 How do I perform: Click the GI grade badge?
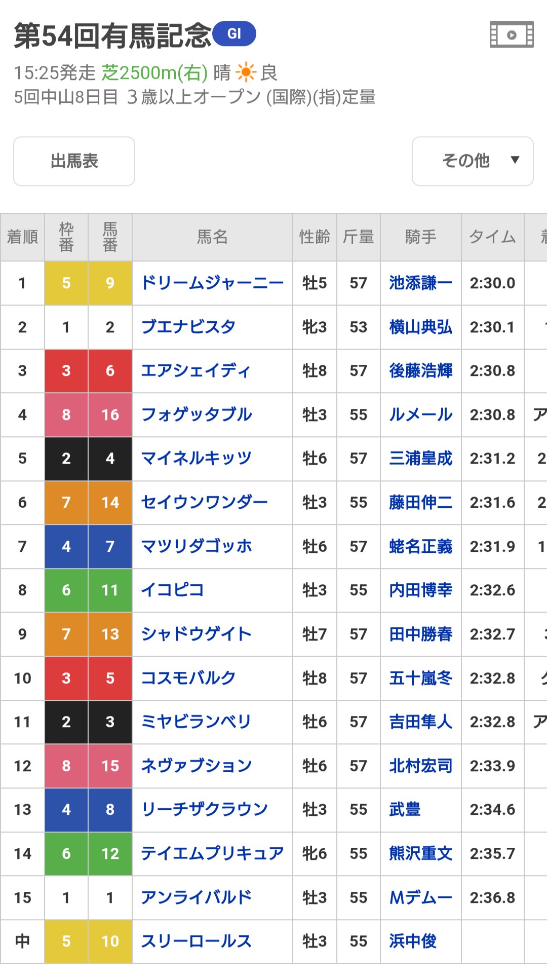pyautogui.click(x=234, y=34)
